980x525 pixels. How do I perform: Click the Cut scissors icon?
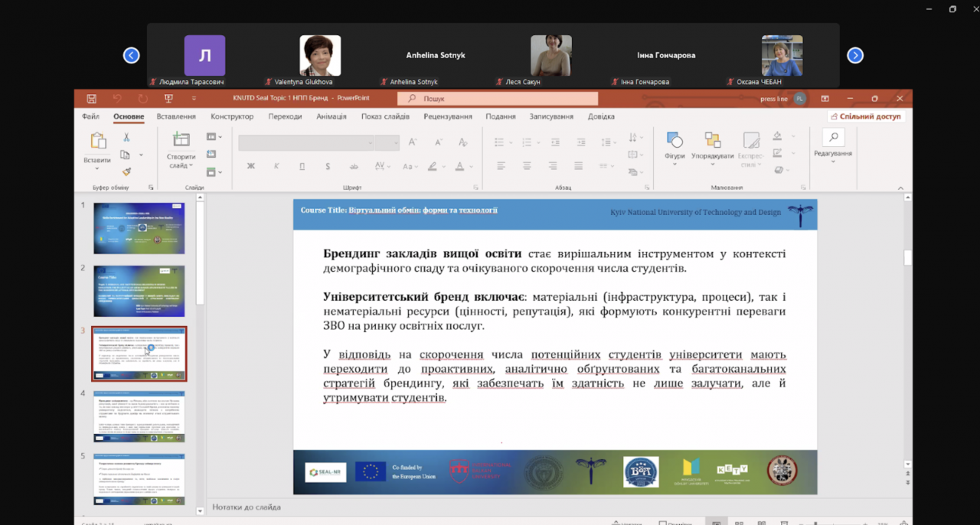(x=126, y=138)
